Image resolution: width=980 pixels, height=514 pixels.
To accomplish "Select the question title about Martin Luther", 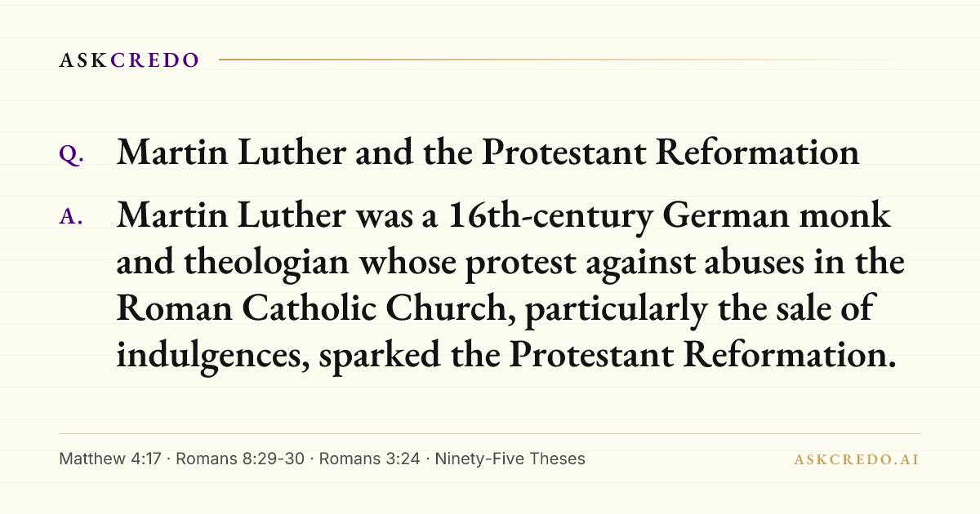I will [488, 153].
